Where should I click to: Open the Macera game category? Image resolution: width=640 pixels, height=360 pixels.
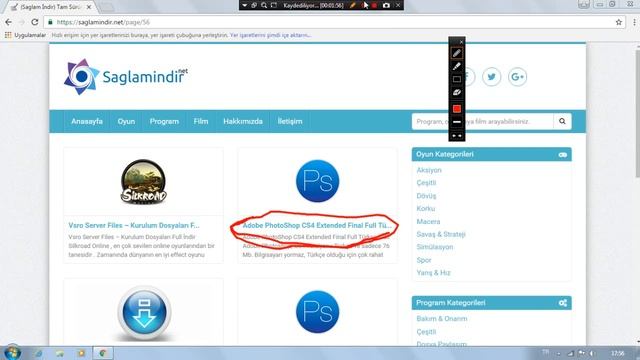point(428,222)
